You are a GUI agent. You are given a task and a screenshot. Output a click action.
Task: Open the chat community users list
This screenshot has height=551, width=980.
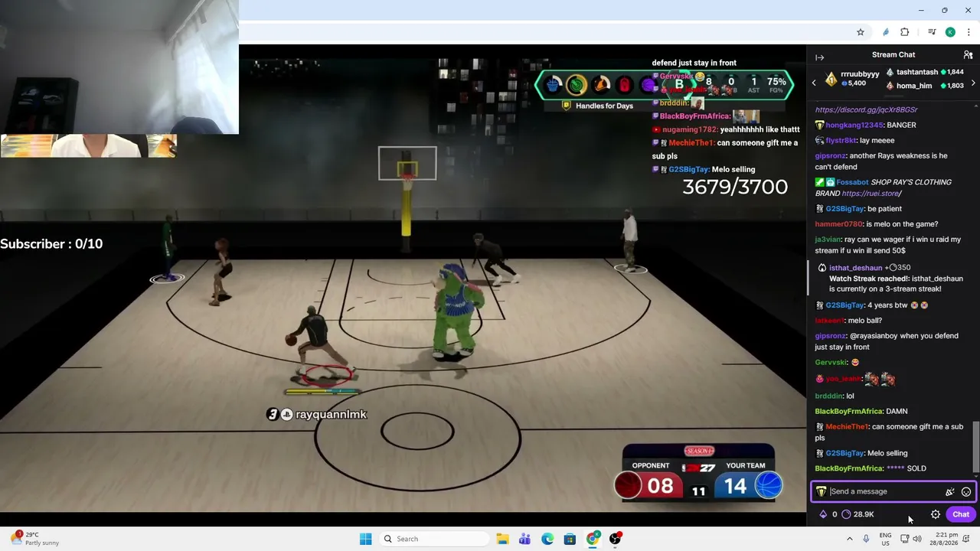968,55
